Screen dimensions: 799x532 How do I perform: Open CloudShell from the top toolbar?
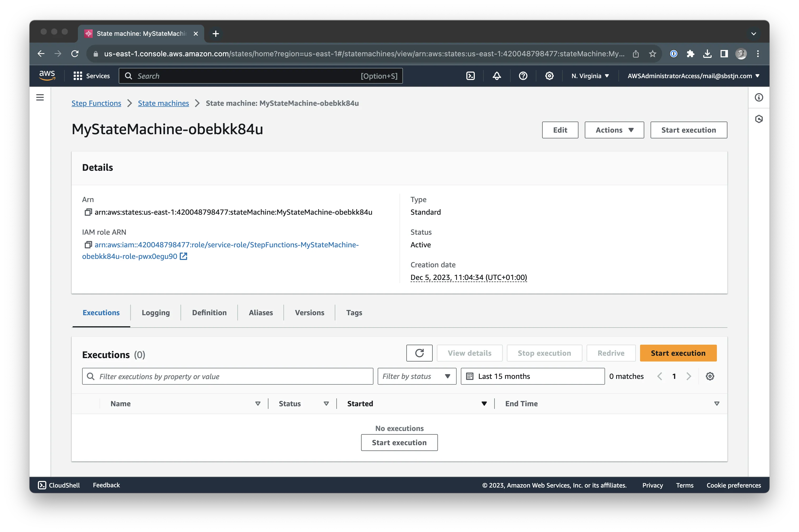(470, 76)
